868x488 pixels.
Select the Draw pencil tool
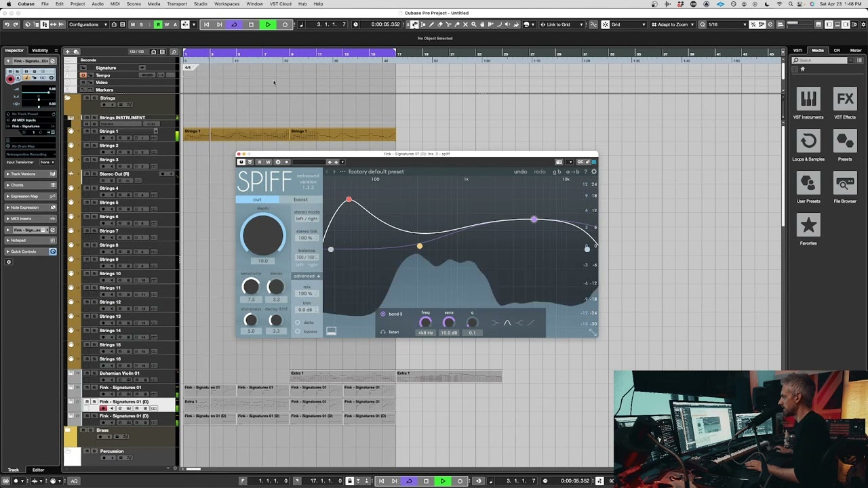pos(431,24)
